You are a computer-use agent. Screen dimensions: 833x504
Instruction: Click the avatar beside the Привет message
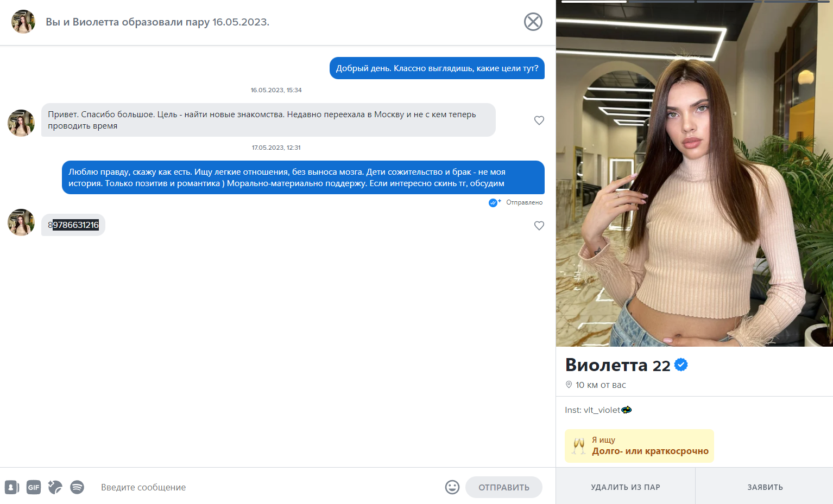21,123
